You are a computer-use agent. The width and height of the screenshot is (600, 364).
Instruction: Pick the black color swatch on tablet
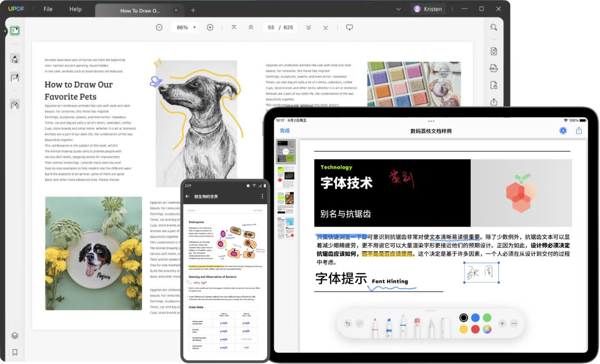(463, 318)
